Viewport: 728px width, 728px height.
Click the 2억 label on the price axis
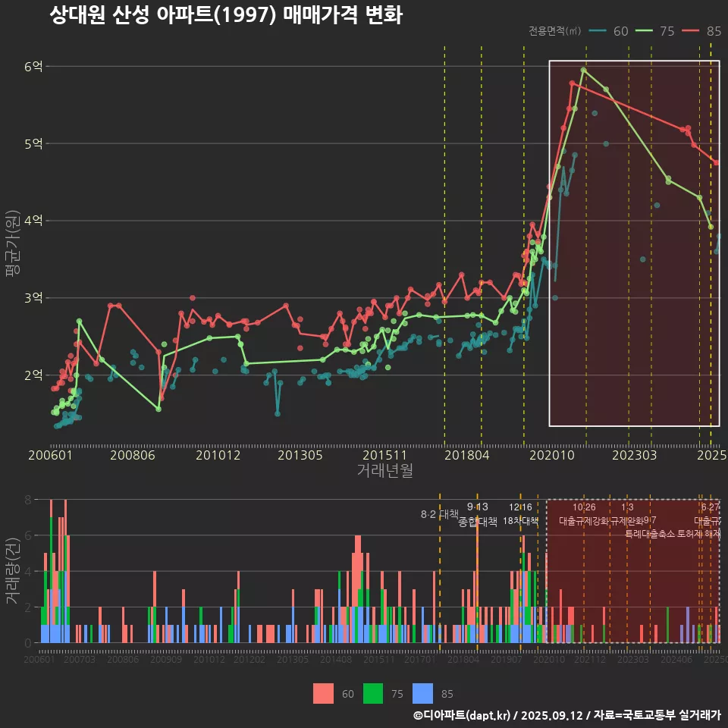pyautogui.click(x=33, y=375)
